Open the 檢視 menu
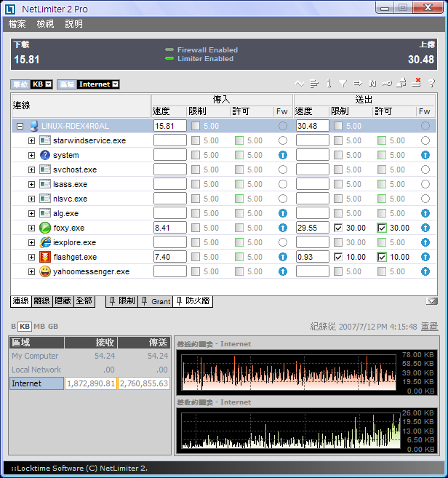This screenshot has height=478, width=448. (45, 24)
